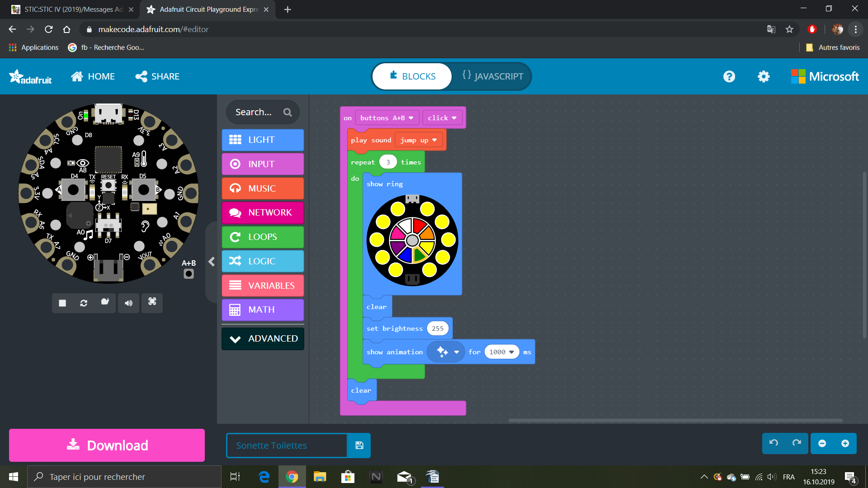Open the Music block category

point(263,188)
